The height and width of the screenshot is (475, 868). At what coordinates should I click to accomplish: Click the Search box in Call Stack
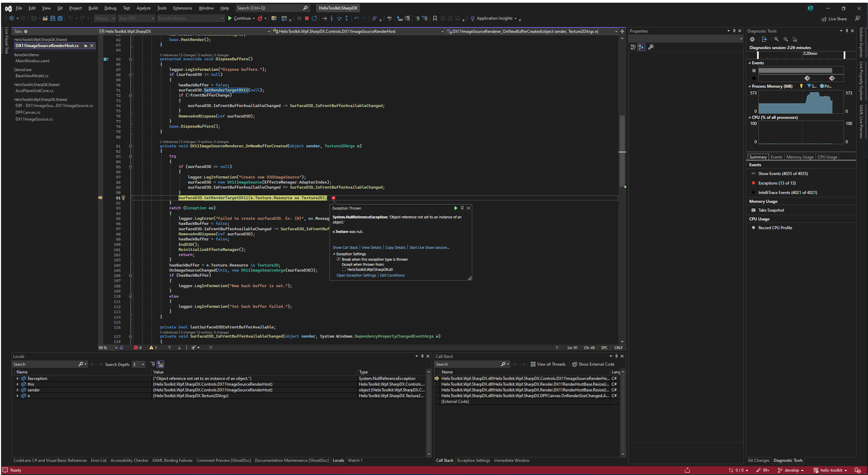(467, 364)
